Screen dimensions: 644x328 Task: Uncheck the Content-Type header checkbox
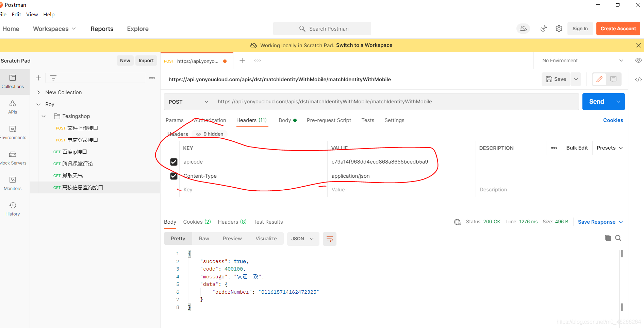coord(174,176)
